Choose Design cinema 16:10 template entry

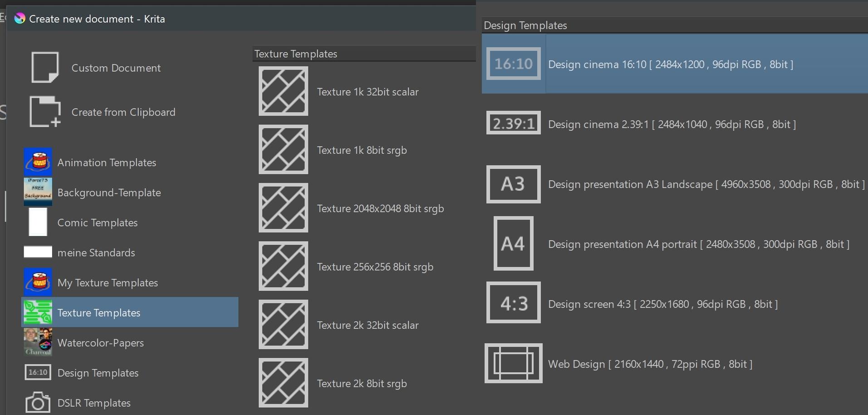pyautogui.click(x=670, y=64)
